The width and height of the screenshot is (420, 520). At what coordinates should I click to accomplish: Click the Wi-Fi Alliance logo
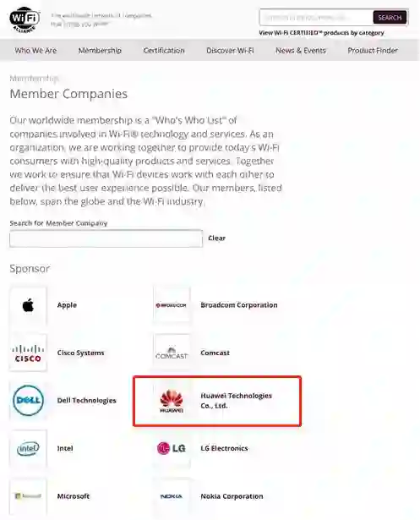tap(25, 19)
